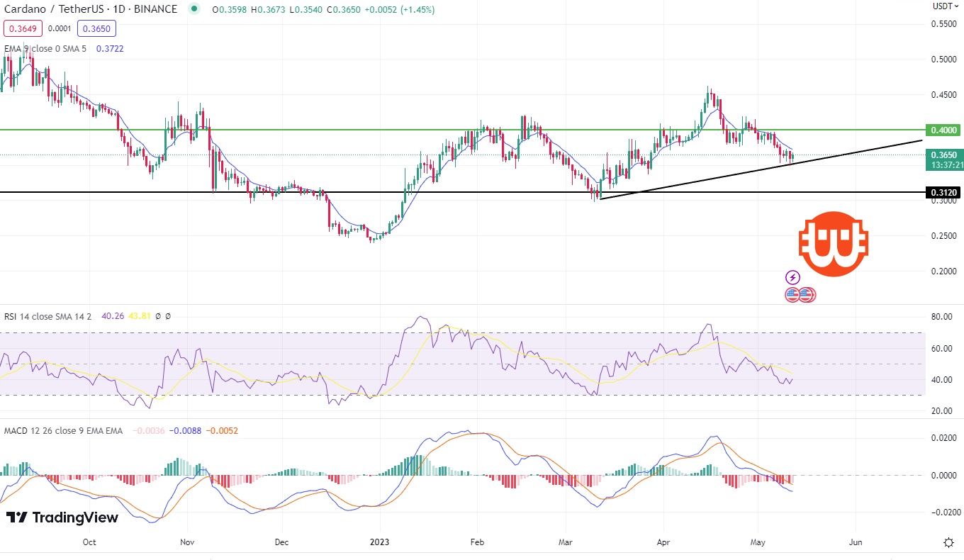The width and height of the screenshot is (964, 560).
Task: Click the Dec label on time axis
Action: (281, 542)
